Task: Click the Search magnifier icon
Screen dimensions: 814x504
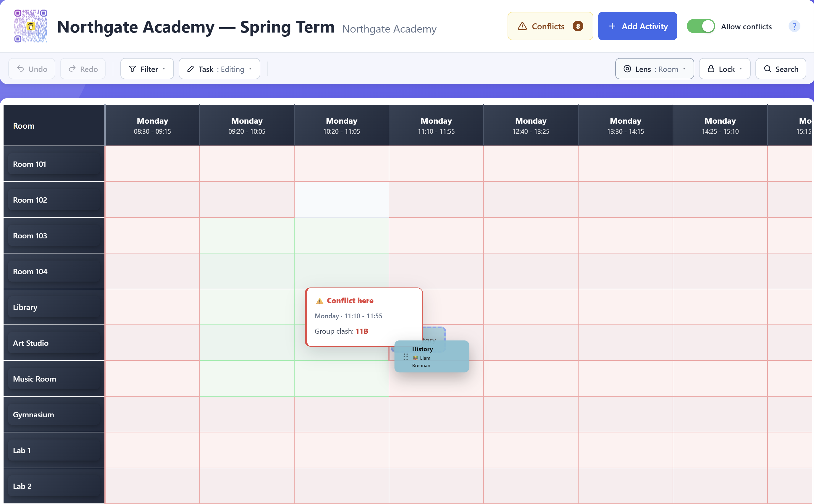Action: click(767, 69)
